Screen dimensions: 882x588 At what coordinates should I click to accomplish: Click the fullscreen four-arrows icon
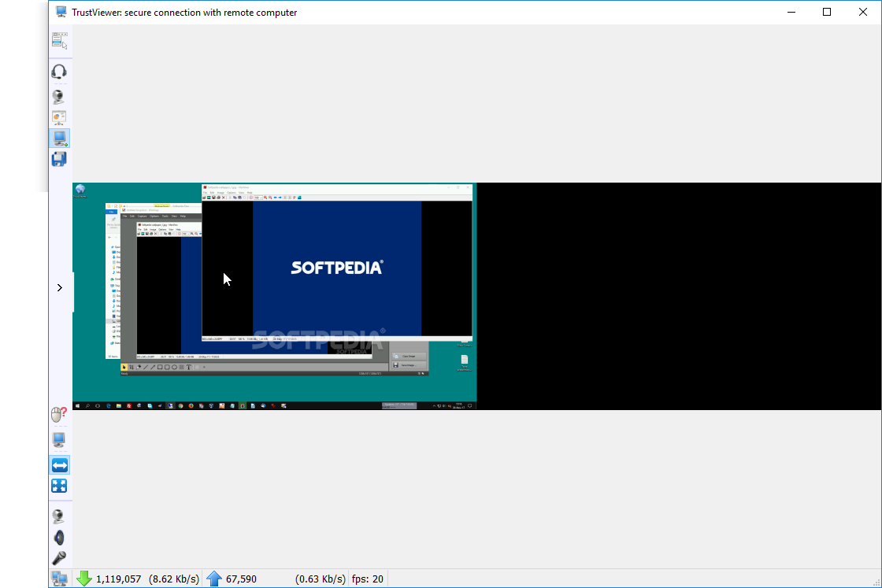(x=59, y=486)
